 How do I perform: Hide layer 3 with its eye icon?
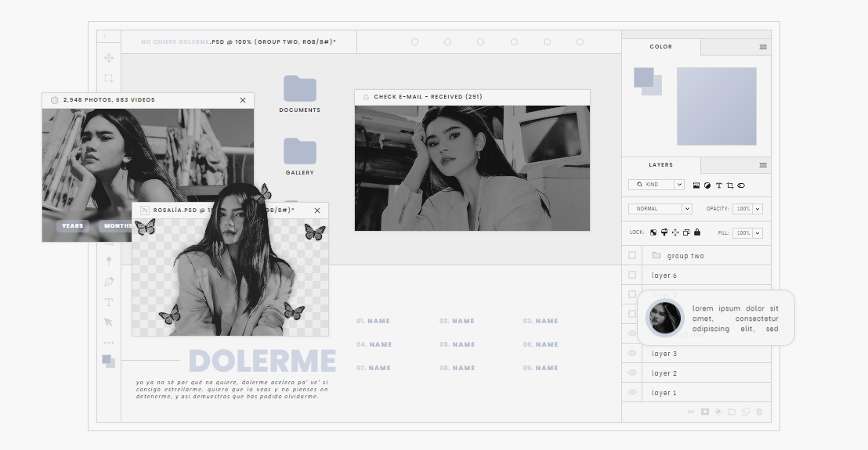(632, 353)
